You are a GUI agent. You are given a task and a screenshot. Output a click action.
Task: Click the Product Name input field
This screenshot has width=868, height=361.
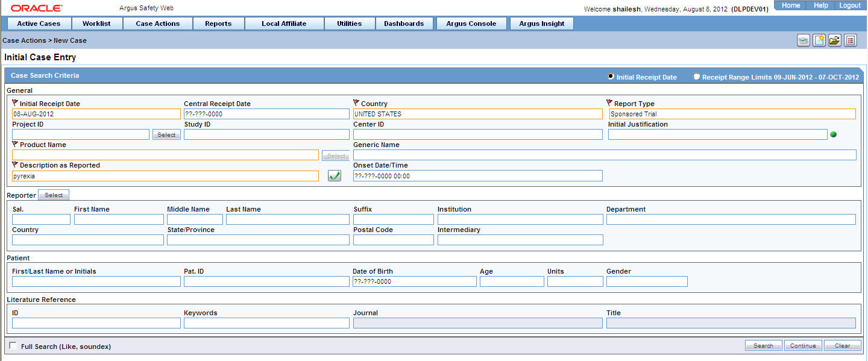[165, 155]
